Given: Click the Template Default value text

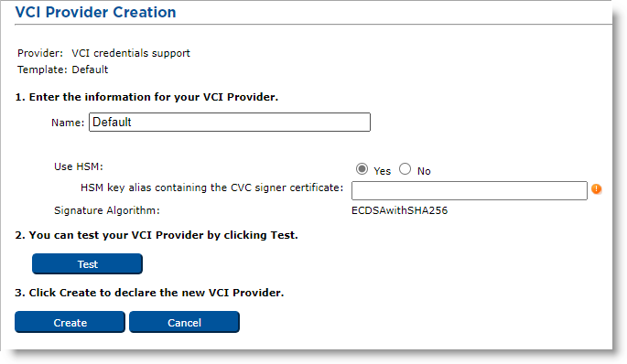Looking at the screenshot, I should 90,70.
